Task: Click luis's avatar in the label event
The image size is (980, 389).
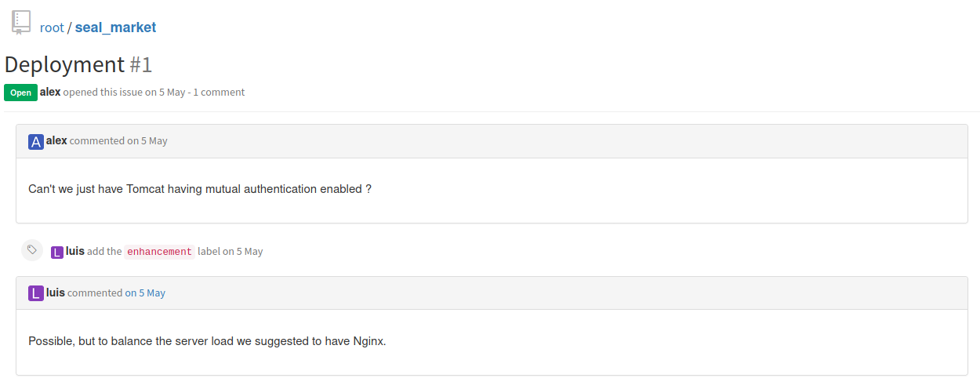Action: coord(57,253)
